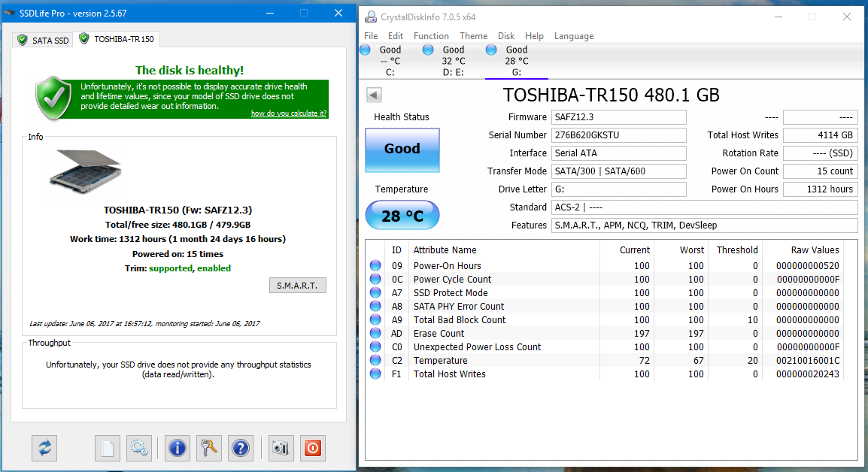Select the C: disk status in the drive bar
Screen dimensions: 868x472
point(385,61)
